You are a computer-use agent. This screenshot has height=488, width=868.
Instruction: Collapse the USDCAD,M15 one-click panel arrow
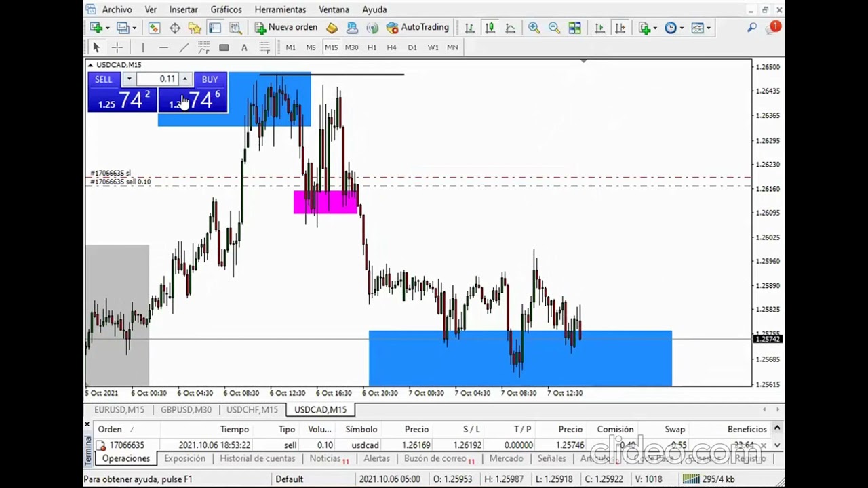pyautogui.click(x=90, y=65)
